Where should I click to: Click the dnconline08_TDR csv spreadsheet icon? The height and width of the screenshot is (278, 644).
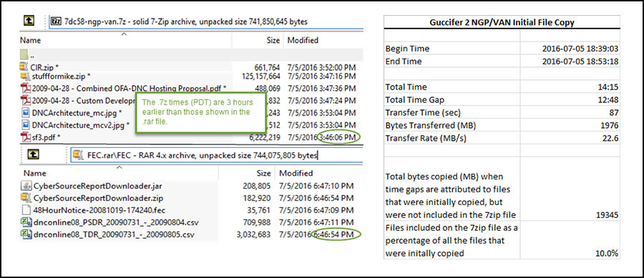(26, 234)
